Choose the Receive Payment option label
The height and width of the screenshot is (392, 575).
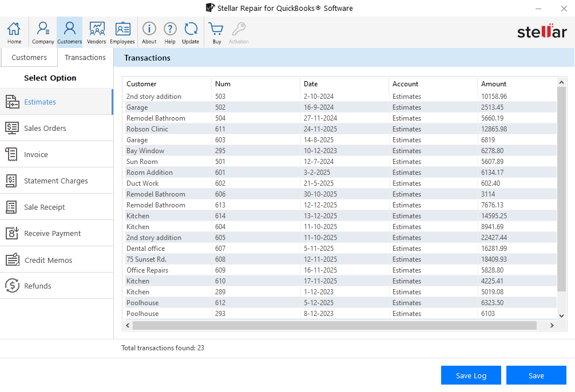coord(53,233)
